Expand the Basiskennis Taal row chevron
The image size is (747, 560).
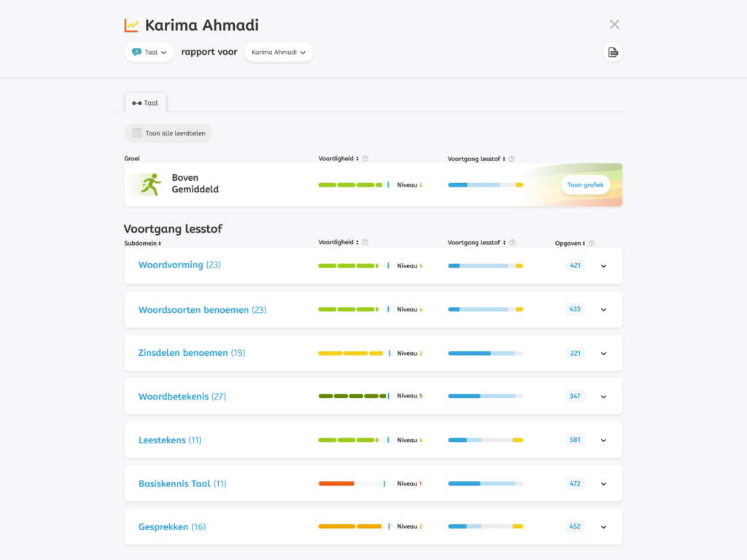(603, 484)
